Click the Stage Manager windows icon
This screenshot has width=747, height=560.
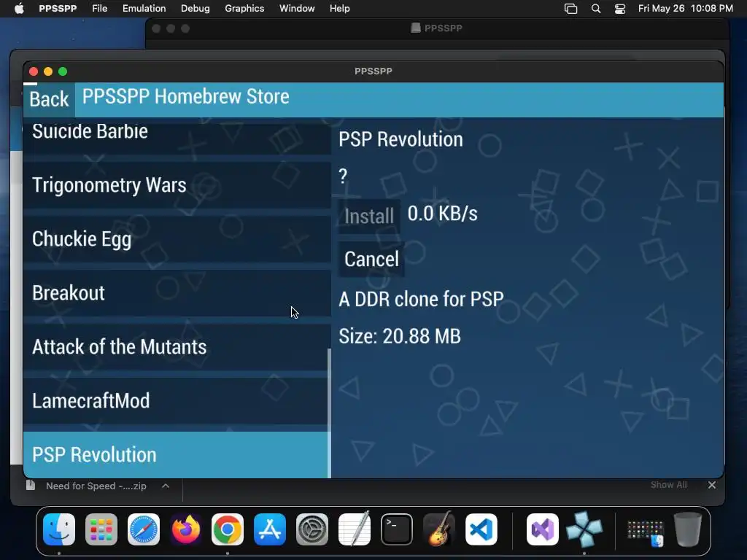[x=570, y=9]
